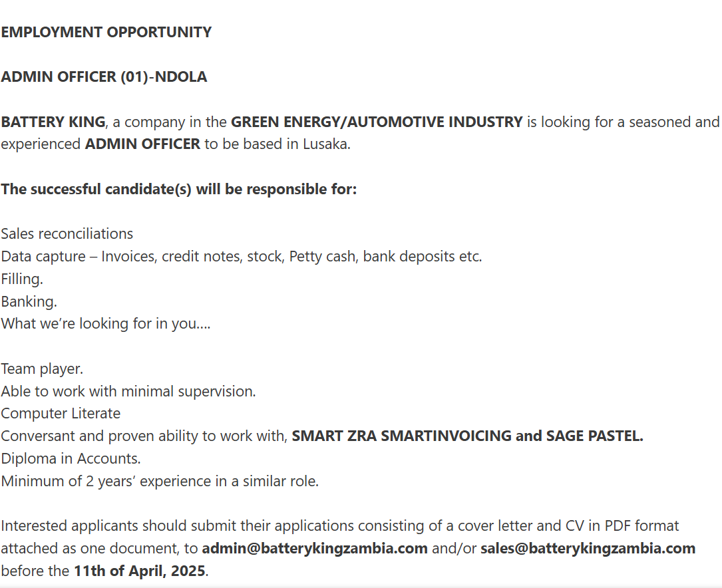Click the admin@batterykingzambia.com email address
Screen dimensions: 722x588
coord(315,549)
